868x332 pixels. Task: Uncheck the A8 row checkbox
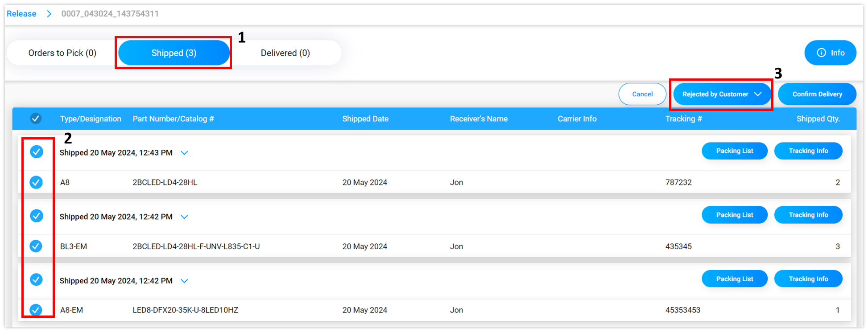36,182
